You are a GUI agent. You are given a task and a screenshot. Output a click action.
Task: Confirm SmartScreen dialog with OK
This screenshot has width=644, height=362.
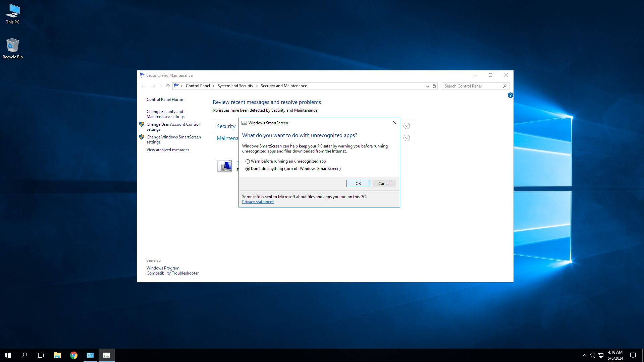tap(358, 184)
